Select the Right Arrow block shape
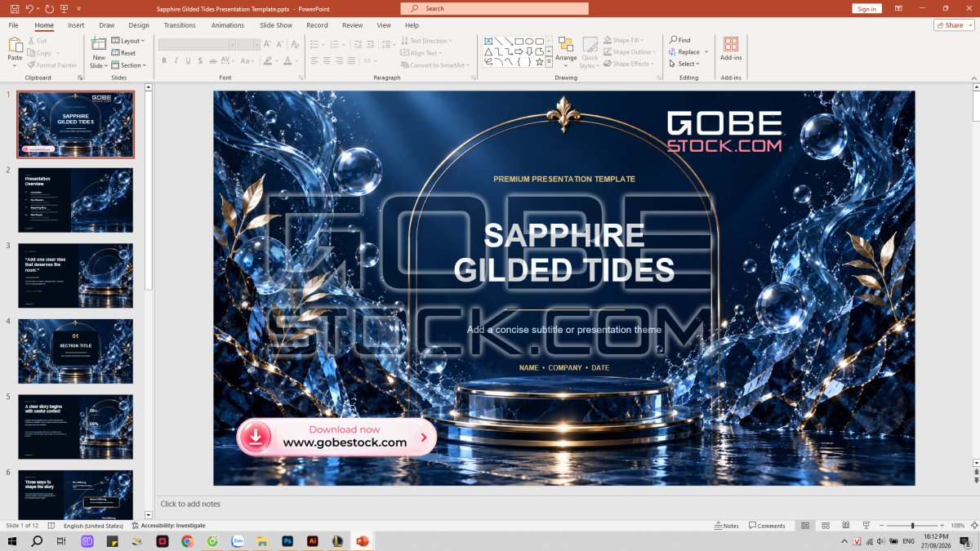The width and height of the screenshot is (980, 551). (519, 51)
